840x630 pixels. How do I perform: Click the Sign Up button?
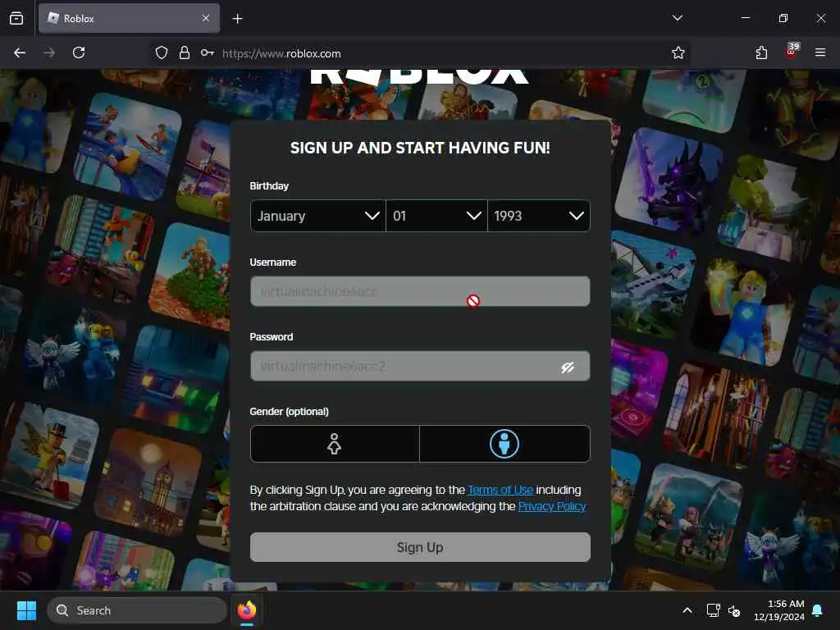[420, 547]
